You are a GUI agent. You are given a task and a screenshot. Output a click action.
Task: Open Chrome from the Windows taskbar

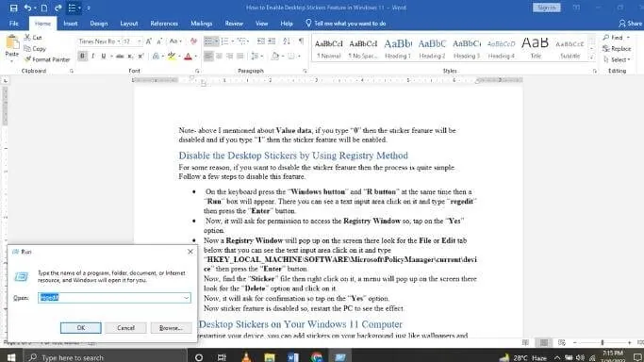[x=317, y=357]
